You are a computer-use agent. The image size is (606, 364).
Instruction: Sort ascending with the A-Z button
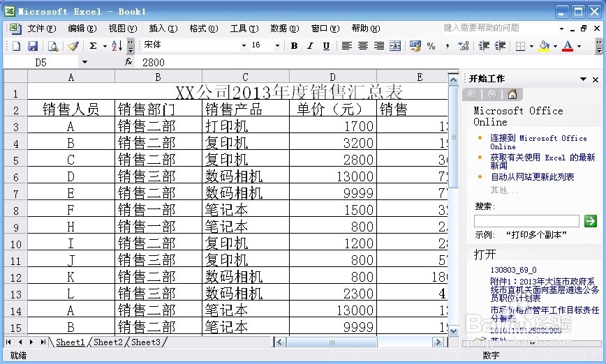click(117, 46)
